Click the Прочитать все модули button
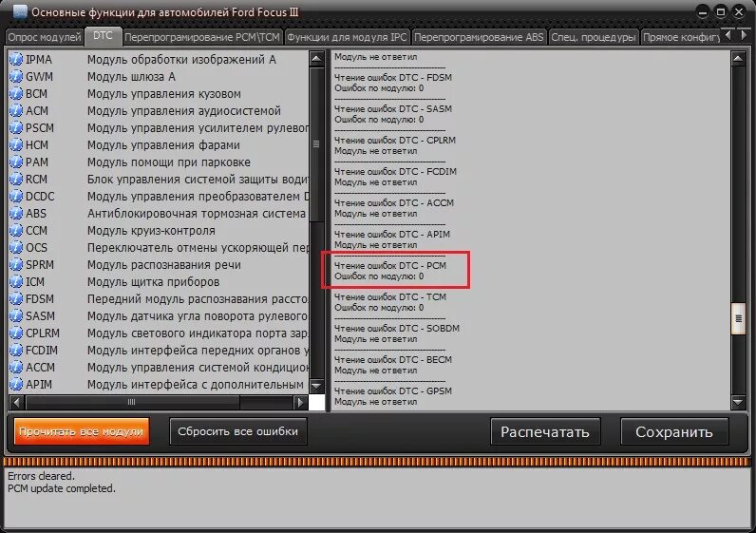Screen dimensions: 756x533 point(82,431)
